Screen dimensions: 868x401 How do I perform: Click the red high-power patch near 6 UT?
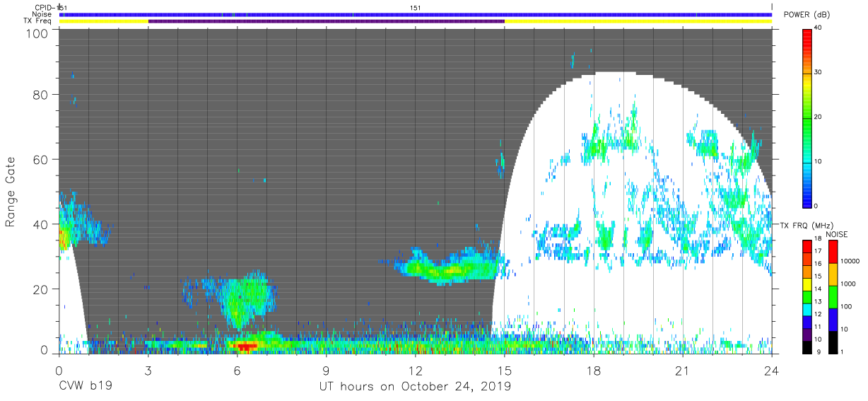pyautogui.click(x=246, y=347)
